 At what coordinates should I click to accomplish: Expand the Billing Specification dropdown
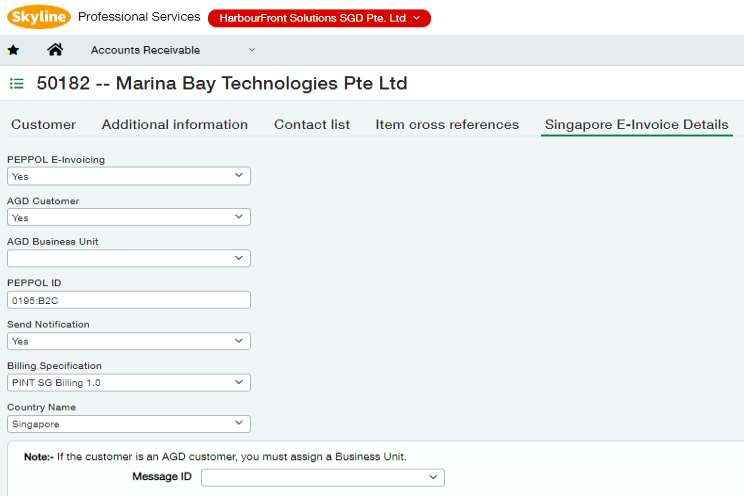coord(128,382)
